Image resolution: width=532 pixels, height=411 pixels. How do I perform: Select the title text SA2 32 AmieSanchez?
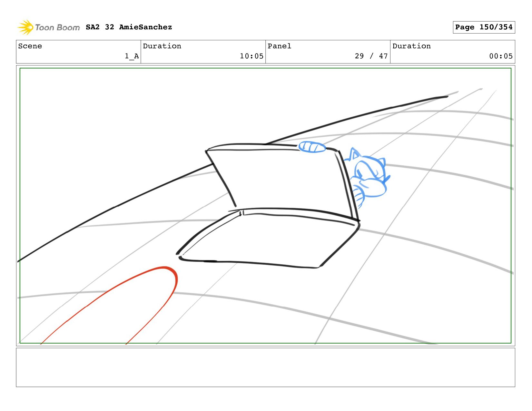click(129, 27)
